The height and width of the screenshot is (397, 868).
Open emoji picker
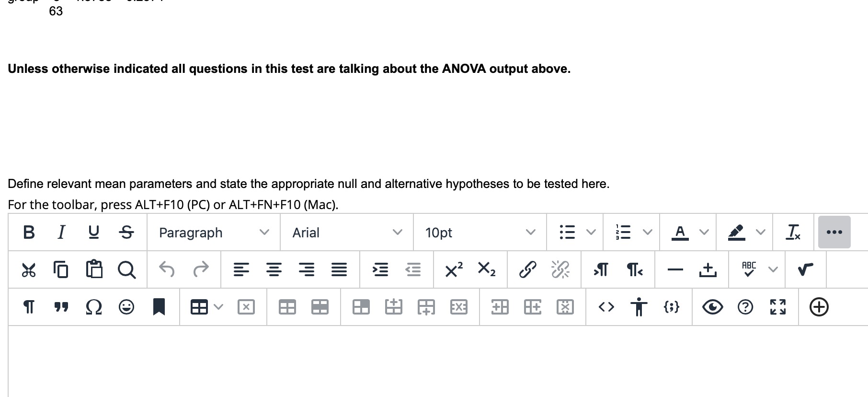coord(126,307)
